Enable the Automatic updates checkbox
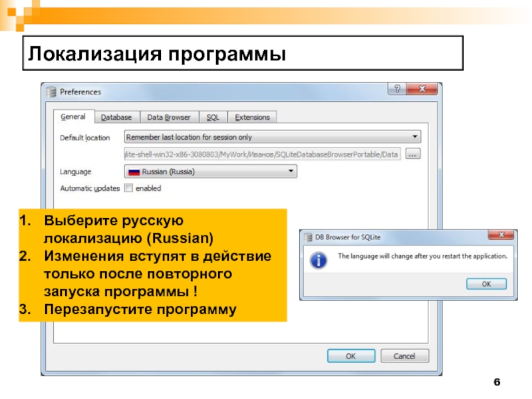Screen dimensions: 532x399 pyautogui.click(x=128, y=188)
